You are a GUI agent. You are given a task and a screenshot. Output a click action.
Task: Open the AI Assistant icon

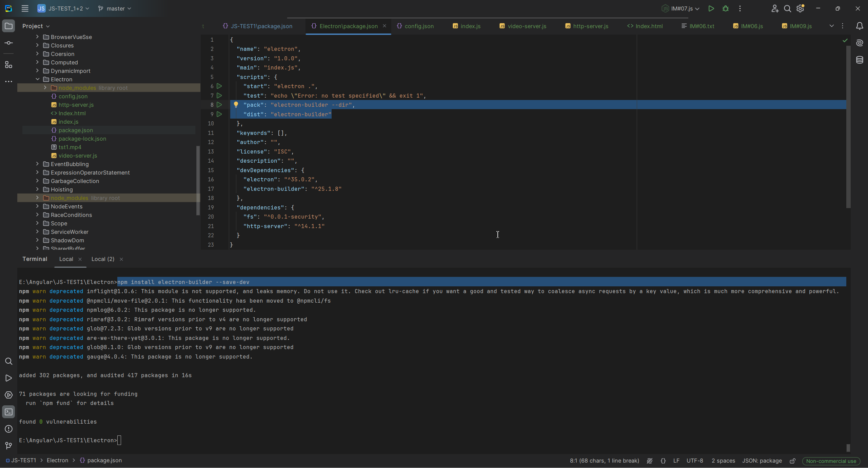859,43
